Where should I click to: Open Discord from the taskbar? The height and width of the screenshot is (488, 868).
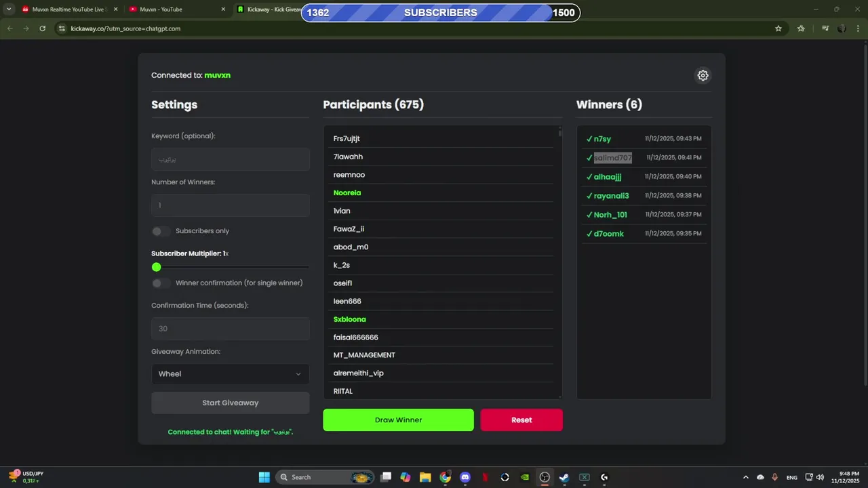(465, 477)
